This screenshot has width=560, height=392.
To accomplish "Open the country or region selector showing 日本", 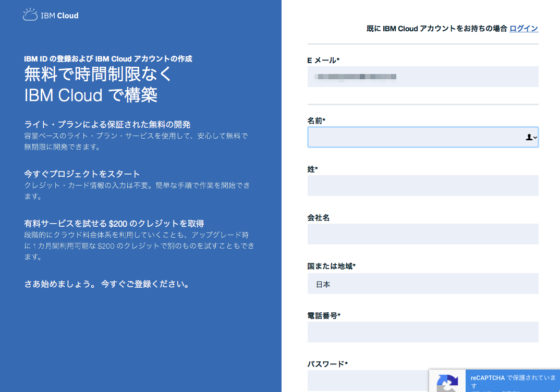I will pyautogui.click(x=422, y=283).
